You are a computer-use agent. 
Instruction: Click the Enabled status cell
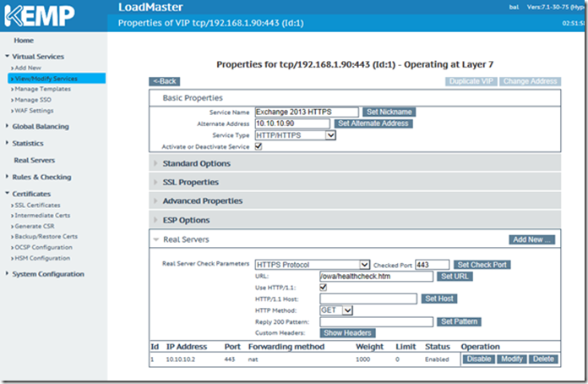click(x=437, y=359)
